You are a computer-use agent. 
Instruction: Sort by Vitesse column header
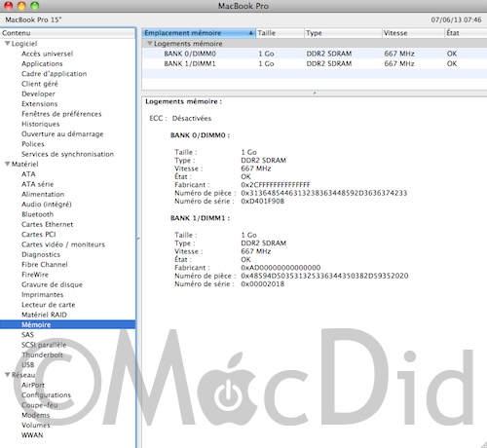(413, 33)
